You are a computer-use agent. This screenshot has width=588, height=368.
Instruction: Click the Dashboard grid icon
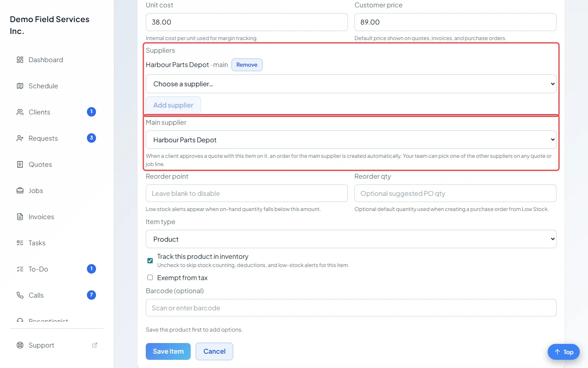(20, 60)
